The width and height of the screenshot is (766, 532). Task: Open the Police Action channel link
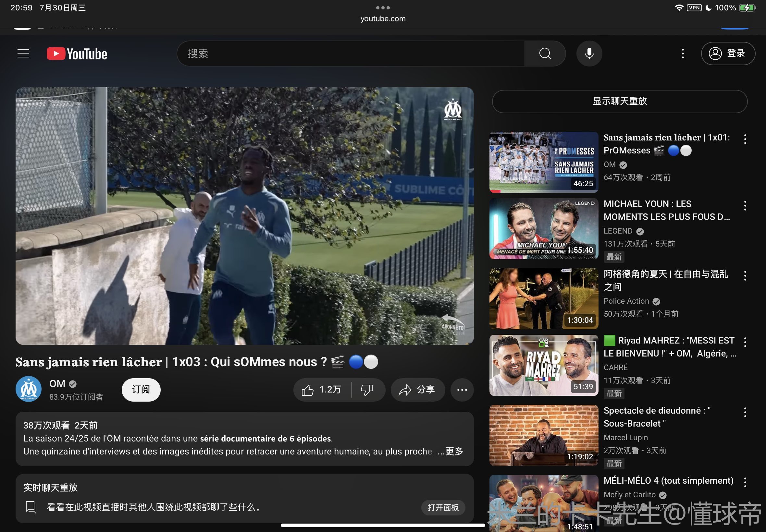click(626, 301)
